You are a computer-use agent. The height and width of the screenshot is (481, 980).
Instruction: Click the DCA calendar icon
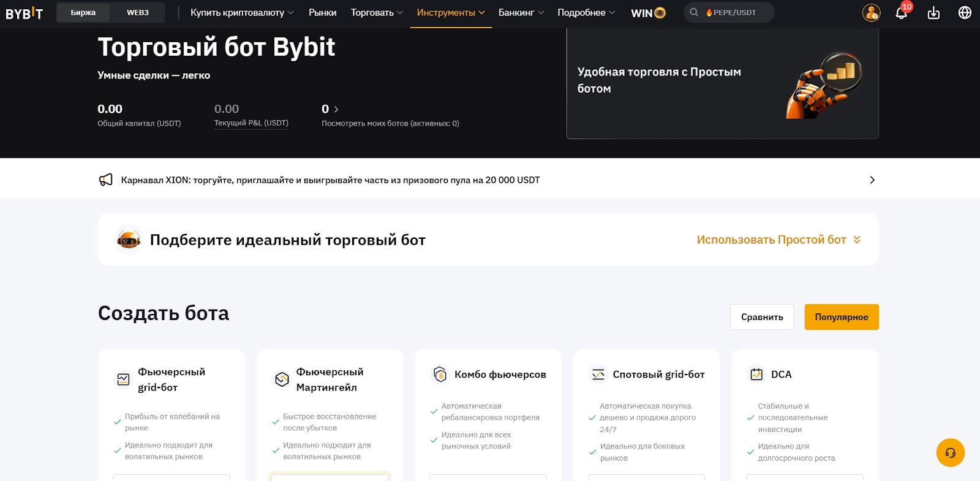[x=756, y=374]
